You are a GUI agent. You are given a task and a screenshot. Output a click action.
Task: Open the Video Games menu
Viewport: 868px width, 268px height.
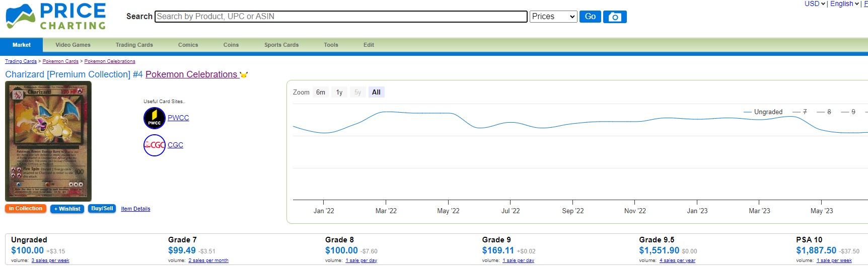click(73, 45)
